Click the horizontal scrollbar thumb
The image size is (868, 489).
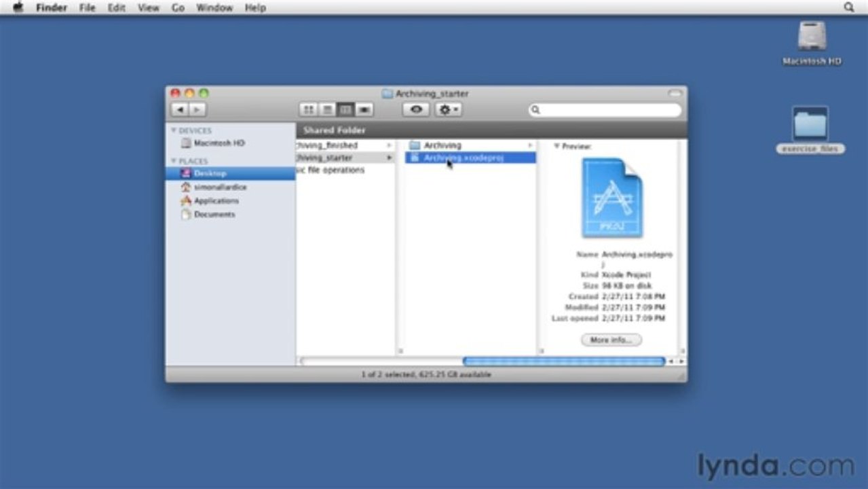click(x=563, y=361)
